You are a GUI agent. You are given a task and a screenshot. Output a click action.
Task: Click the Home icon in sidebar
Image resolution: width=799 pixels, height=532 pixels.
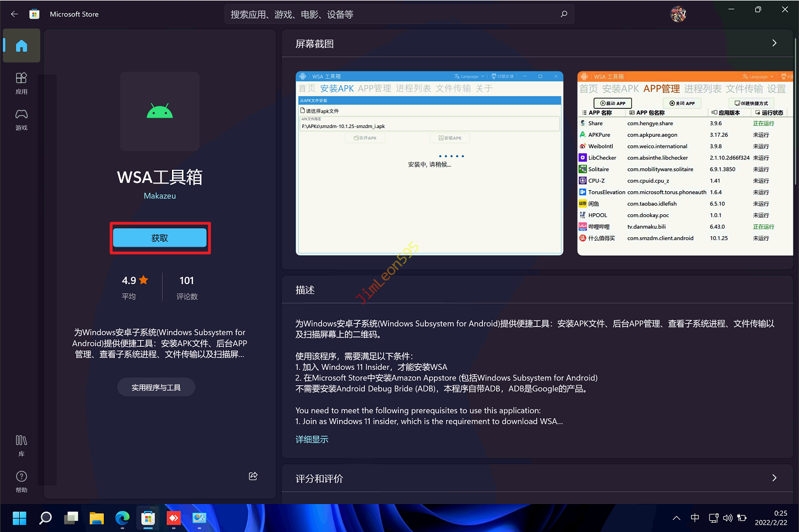tap(21, 46)
